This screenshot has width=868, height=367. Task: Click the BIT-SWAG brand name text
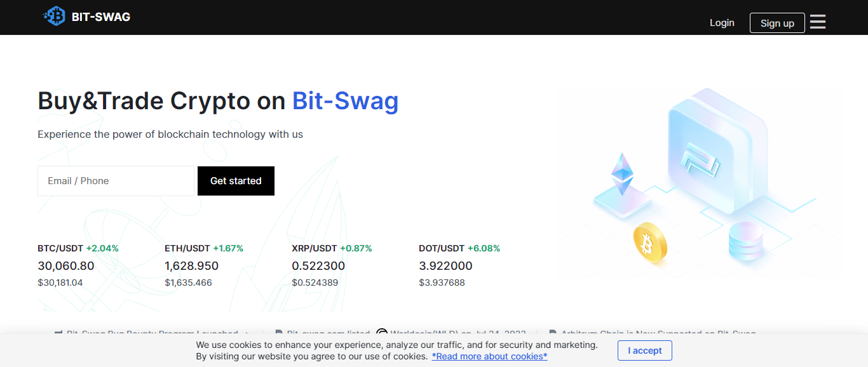coord(101,17)
